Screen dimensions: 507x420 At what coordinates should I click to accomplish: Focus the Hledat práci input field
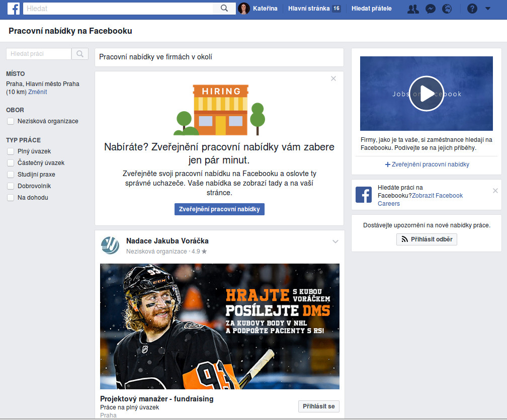39,54
